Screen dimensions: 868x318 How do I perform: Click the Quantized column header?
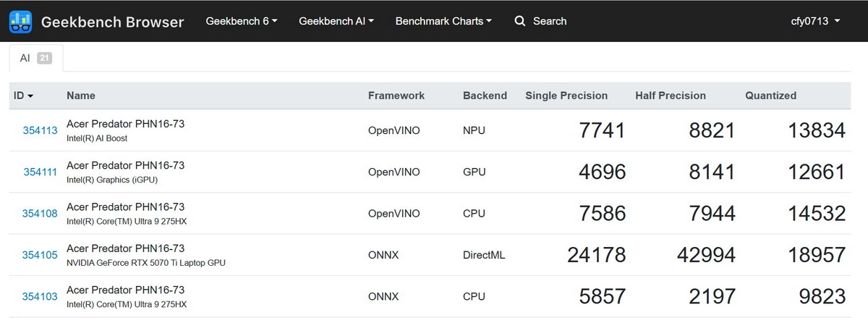point(770,96)
